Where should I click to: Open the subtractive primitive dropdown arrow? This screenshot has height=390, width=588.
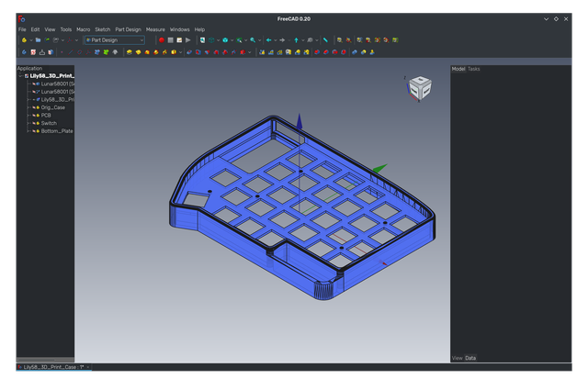(249, 52)
